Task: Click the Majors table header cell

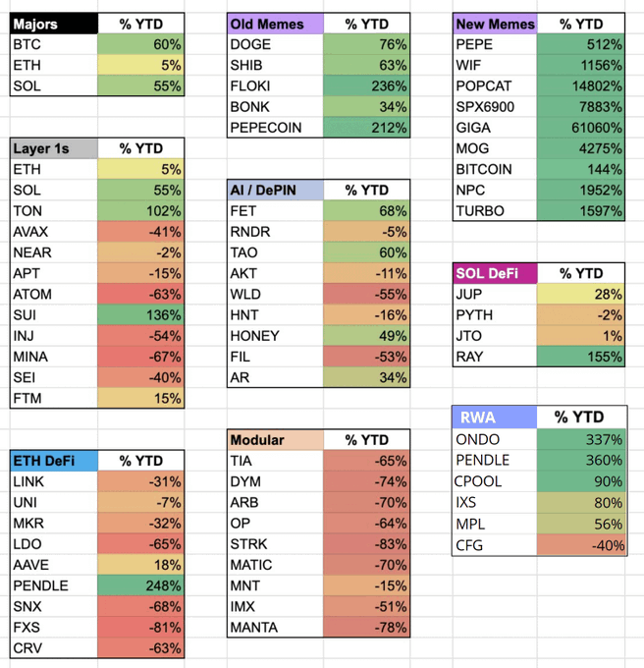Action: pyautogui.click(x=54, y=24)
